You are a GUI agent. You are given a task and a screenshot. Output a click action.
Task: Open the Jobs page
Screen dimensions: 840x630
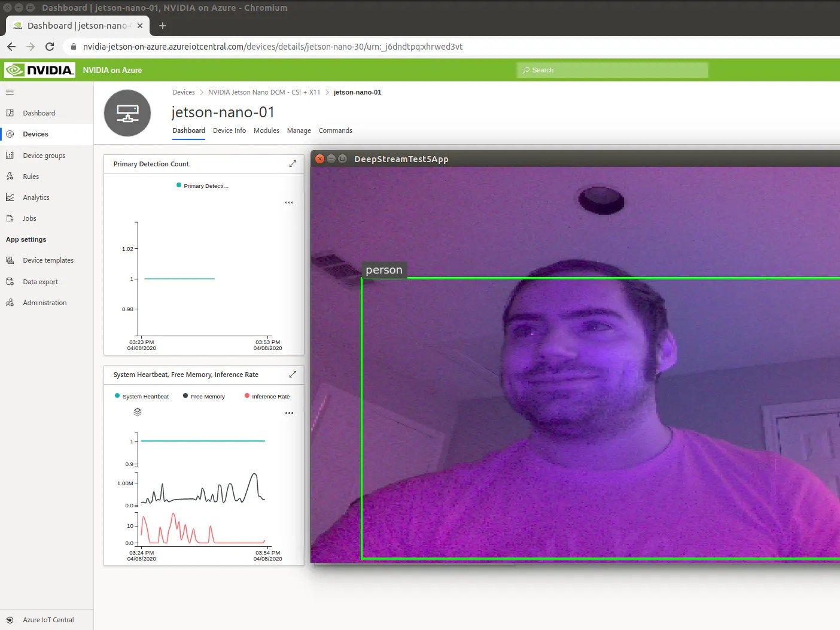(29, 218)
